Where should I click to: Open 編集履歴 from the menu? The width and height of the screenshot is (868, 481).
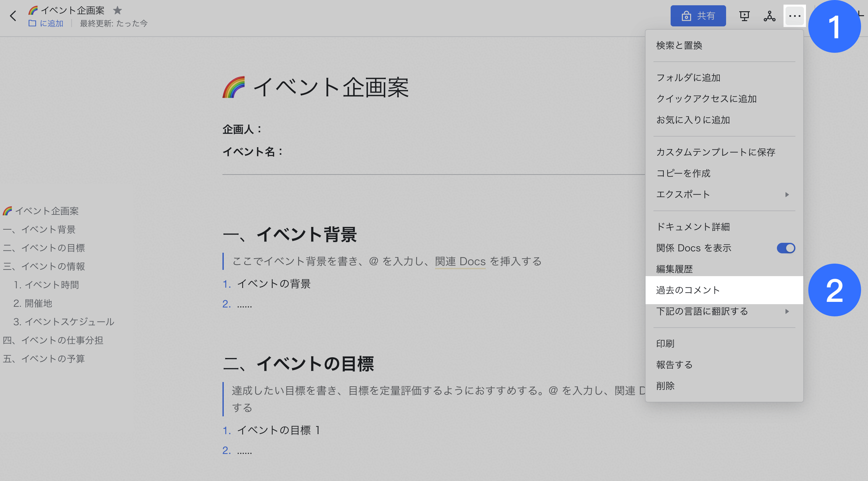coord(674,269)
